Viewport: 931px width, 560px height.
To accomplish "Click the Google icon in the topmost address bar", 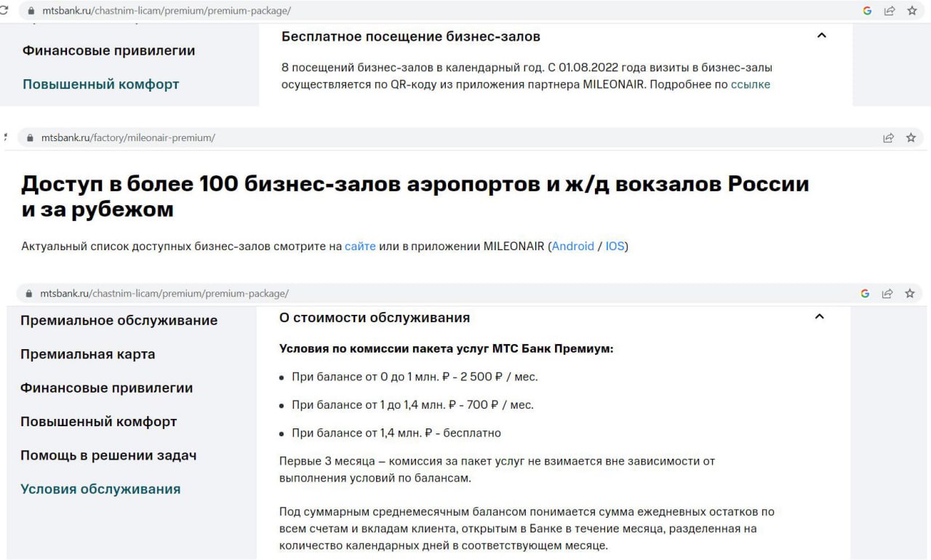I will [867, 11].
